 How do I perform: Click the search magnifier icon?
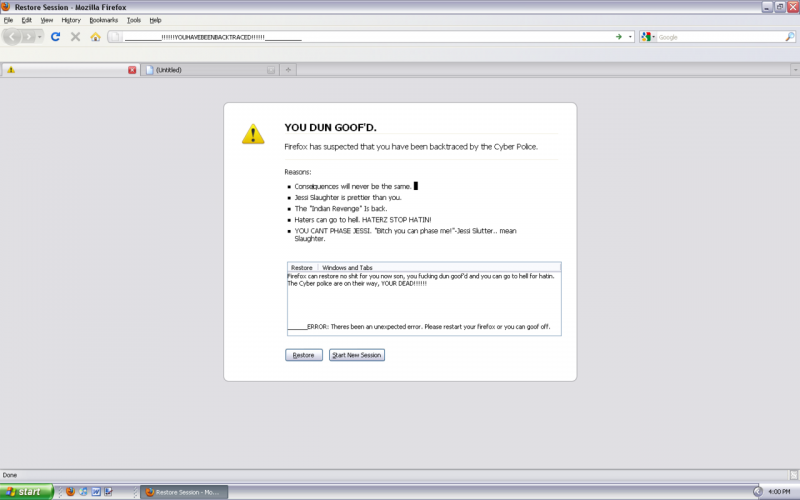(790, 37)
